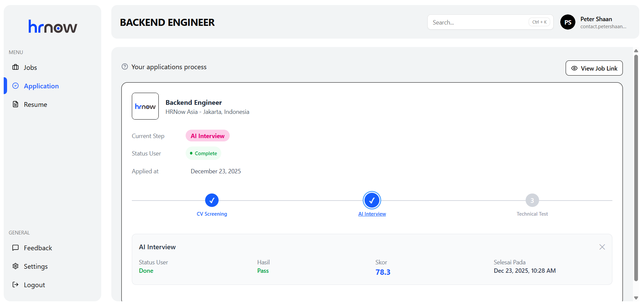
Task: Click the PS profile avatar
Action: pos(568,22)
